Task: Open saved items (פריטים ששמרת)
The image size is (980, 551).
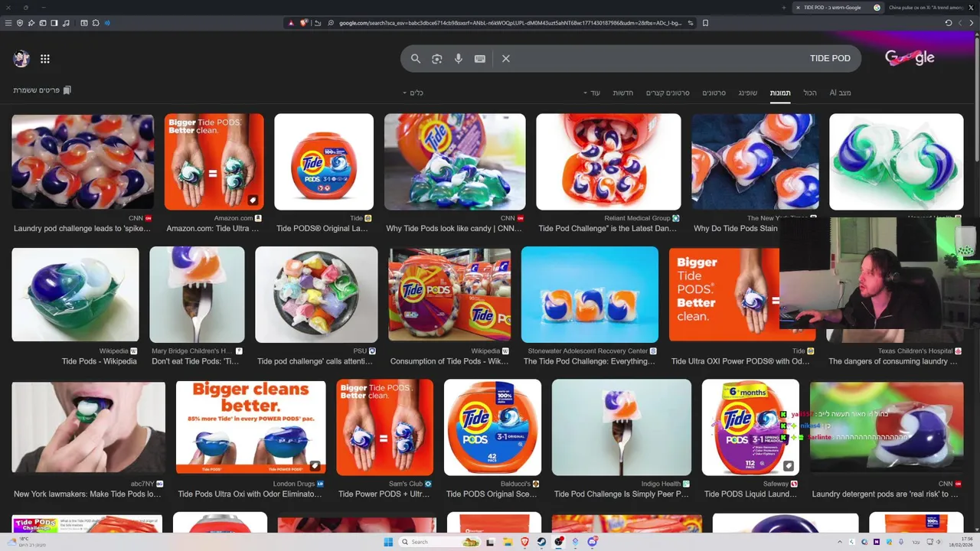Action: [x=42, y=90]
